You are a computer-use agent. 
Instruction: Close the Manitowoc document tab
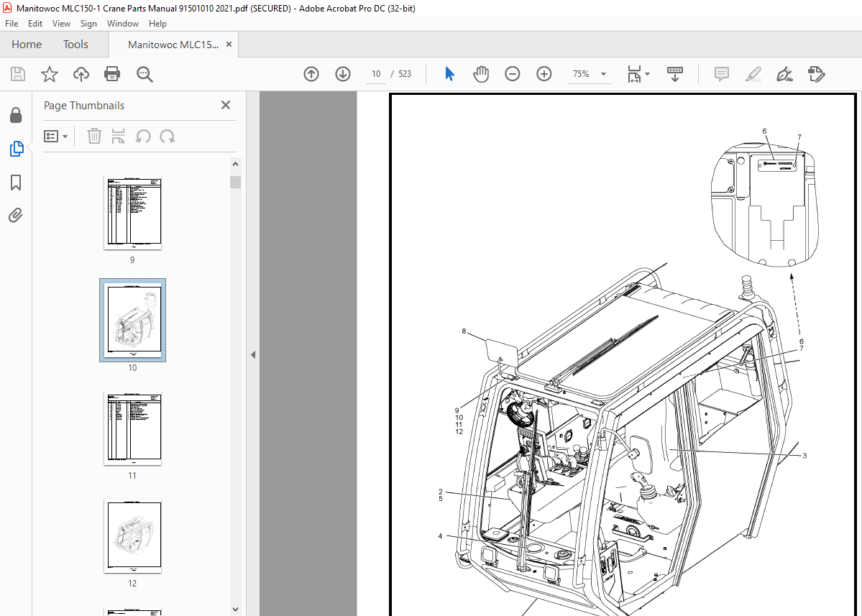[229, 45]
